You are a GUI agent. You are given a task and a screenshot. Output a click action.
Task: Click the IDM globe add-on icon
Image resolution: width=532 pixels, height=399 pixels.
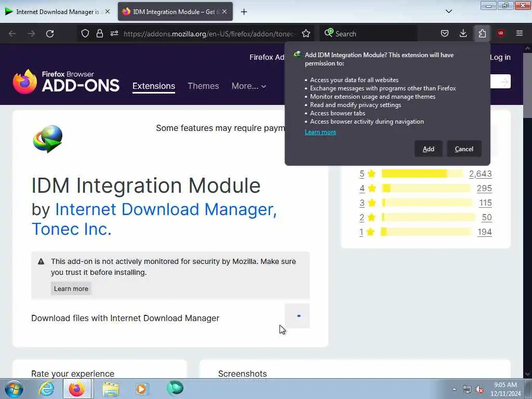click(x=48, y=139)
